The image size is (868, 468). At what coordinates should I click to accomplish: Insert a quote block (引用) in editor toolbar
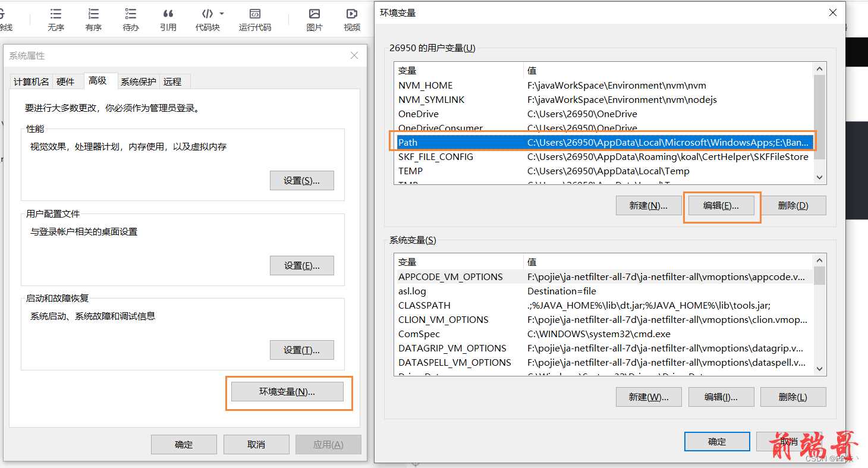(168, 20)
